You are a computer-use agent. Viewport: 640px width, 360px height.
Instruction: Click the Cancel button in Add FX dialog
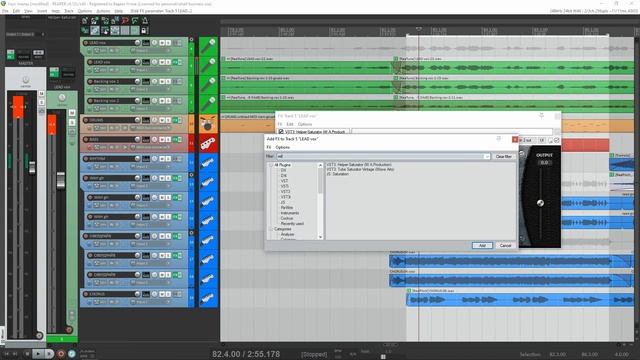(x=505, y=246)
